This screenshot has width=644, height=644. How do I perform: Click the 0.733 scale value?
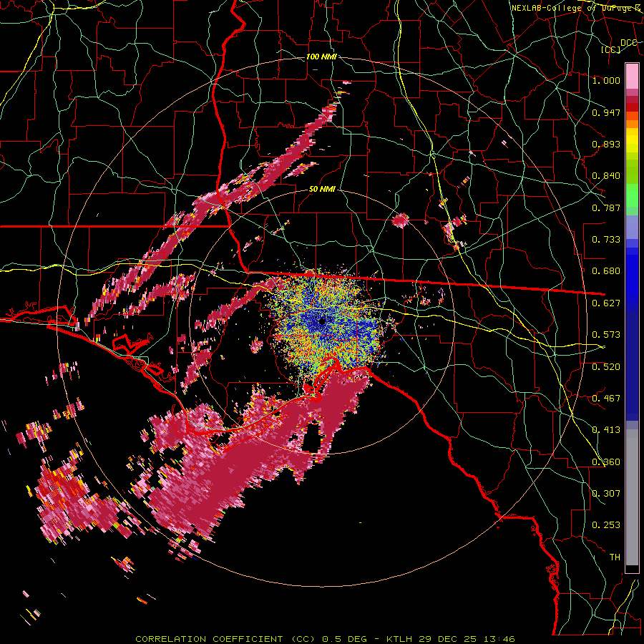(606, 240)
